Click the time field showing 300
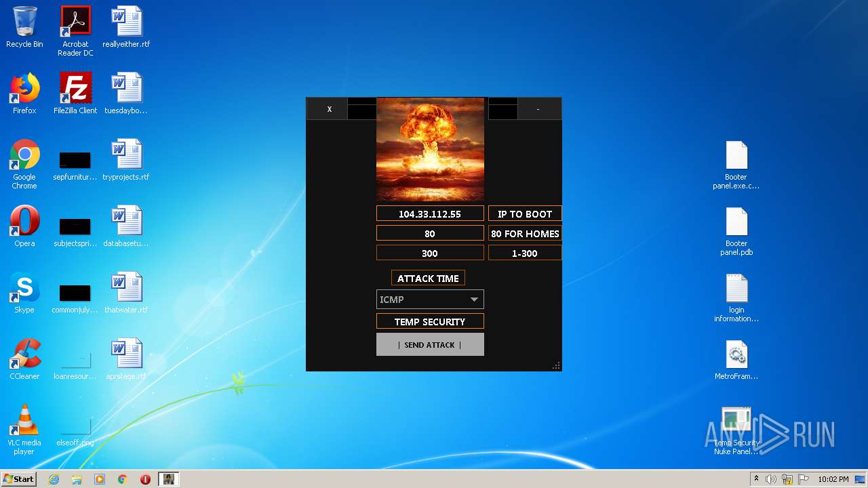868x488 pixels. click(x=430, y=253)
